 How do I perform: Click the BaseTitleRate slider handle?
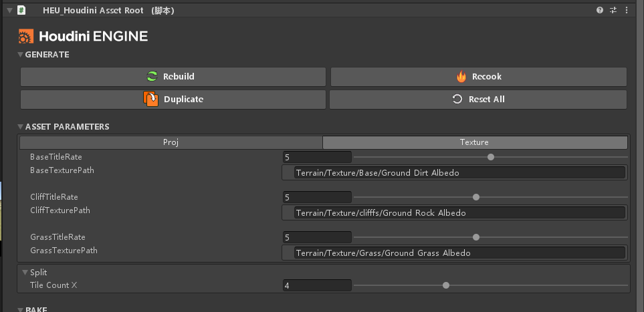point(490,157)
